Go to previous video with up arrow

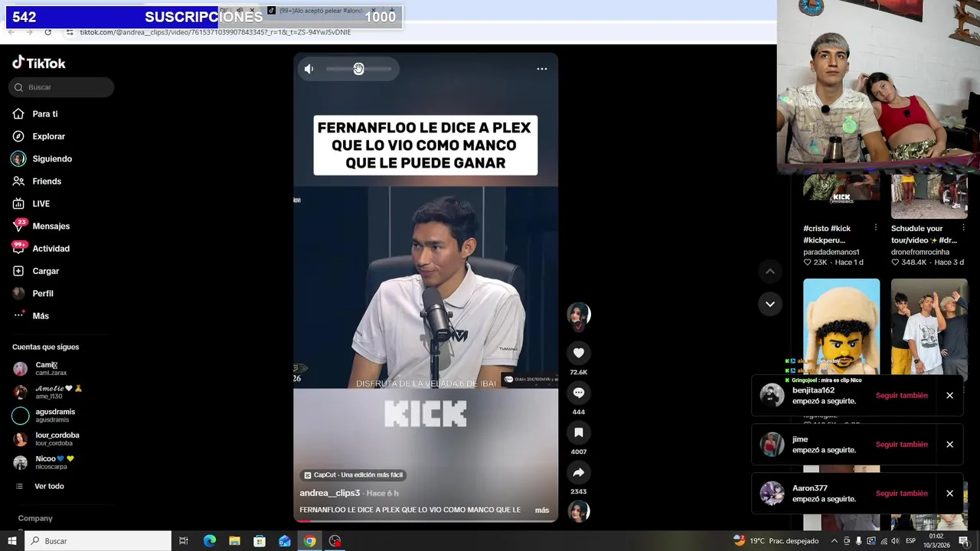[770, 272]
